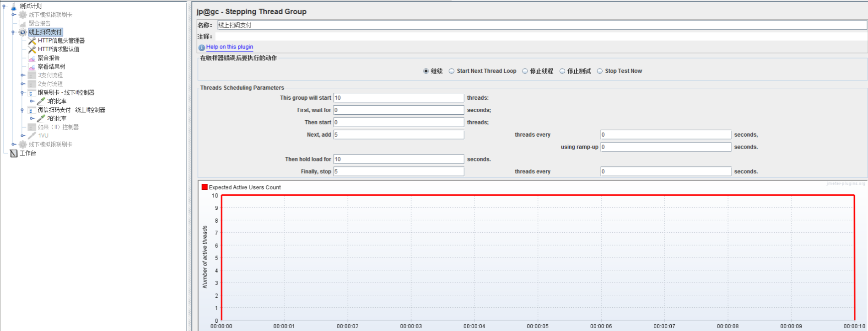Click the disabled controller icon of 3支付流程

click(x=32, y=75)
